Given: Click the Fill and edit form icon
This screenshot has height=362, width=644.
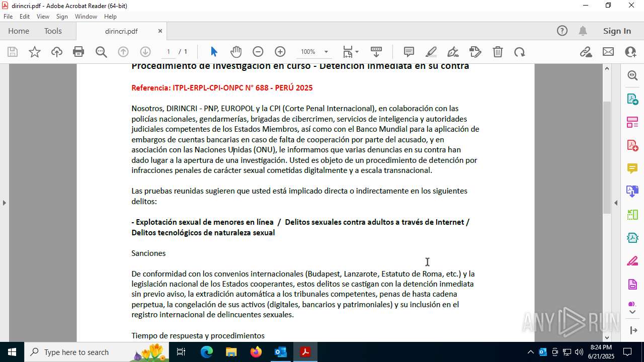Looking at the screenshot, I should [x=475, y=52].
